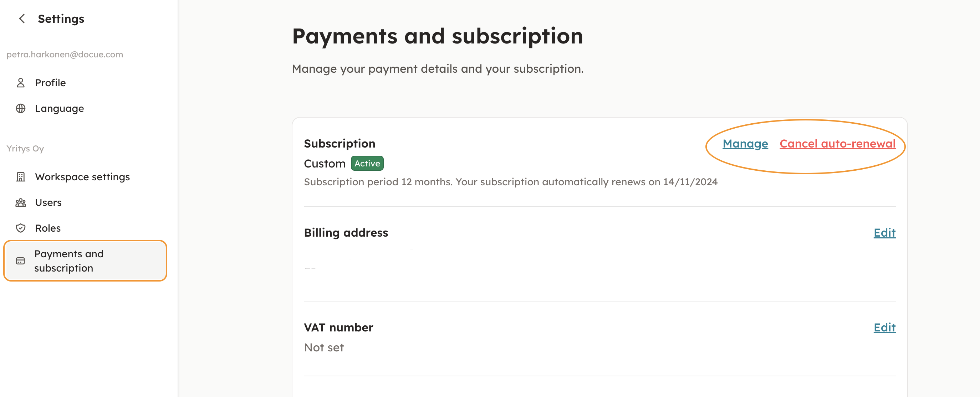Click the Payments credit card icon

click(x=21, y=261)
